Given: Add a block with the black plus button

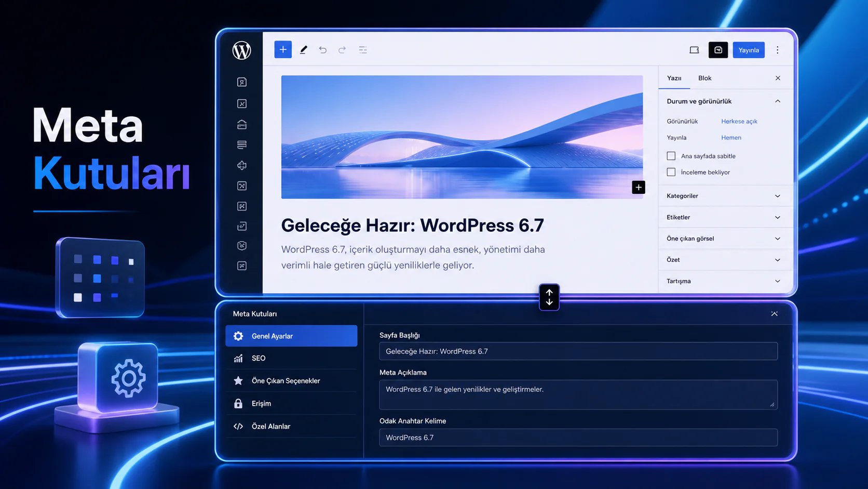Looking at the screenshot, I should [x=639, y=188].
